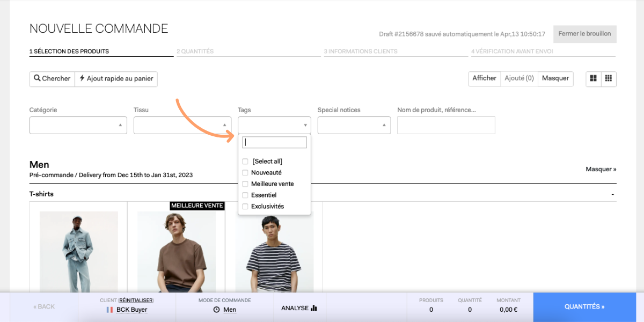Check the Meilleure vente tag checkbox
This screenshot has height=322, width=644.
[x=245, y=184]
